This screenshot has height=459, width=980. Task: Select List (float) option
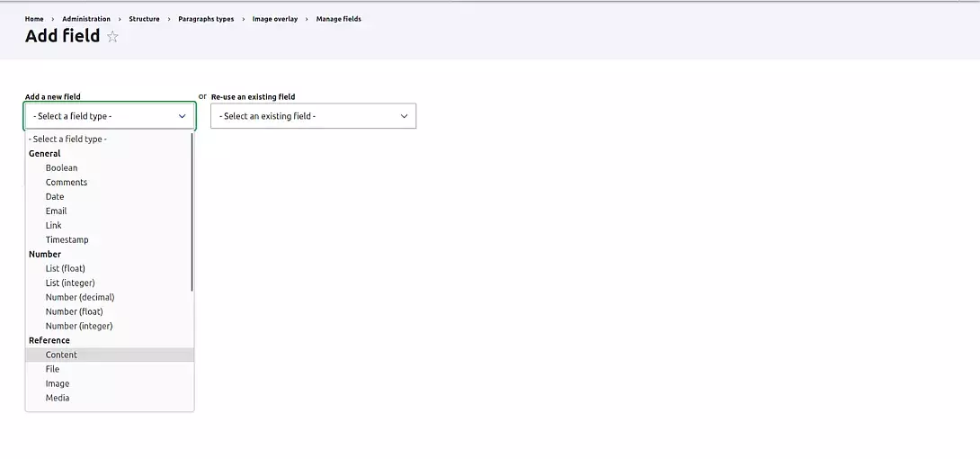pos(65,269)
